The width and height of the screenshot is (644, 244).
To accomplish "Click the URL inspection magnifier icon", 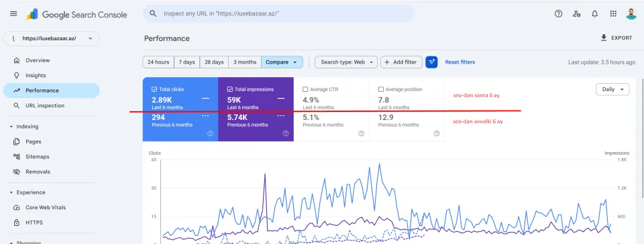I will pos(16,105).
